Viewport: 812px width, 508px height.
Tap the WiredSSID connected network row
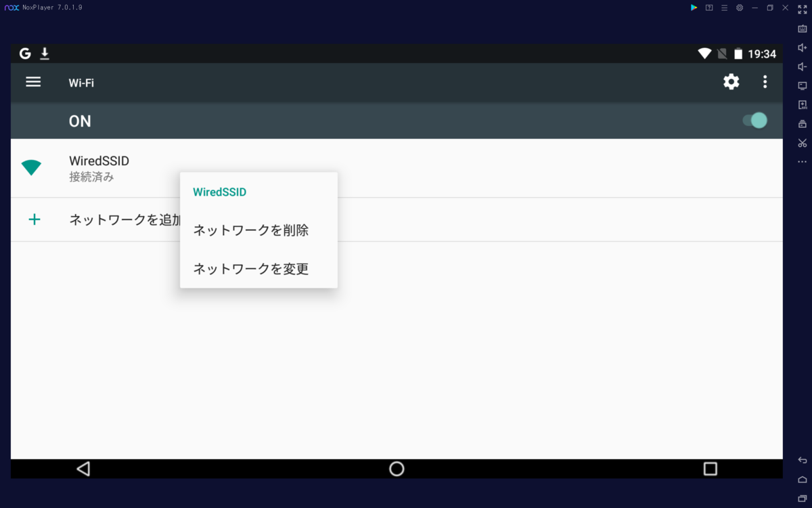pos(397,169)
